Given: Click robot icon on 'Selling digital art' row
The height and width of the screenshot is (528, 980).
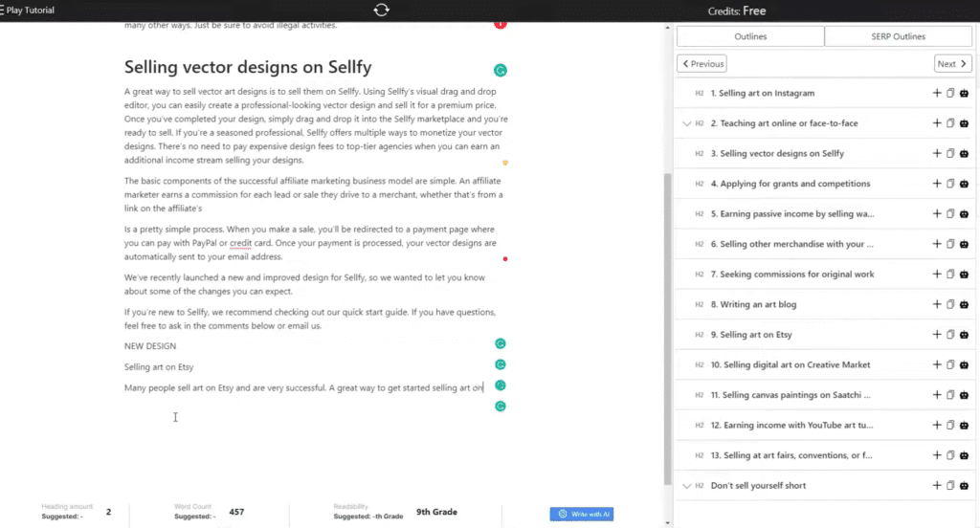Looking at the screenshot, I should click(964, 365).
